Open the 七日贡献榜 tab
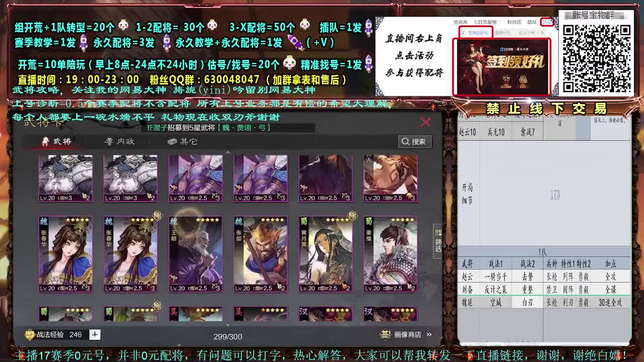The height and width of the screenshot is (362, 644). [486, 22]
